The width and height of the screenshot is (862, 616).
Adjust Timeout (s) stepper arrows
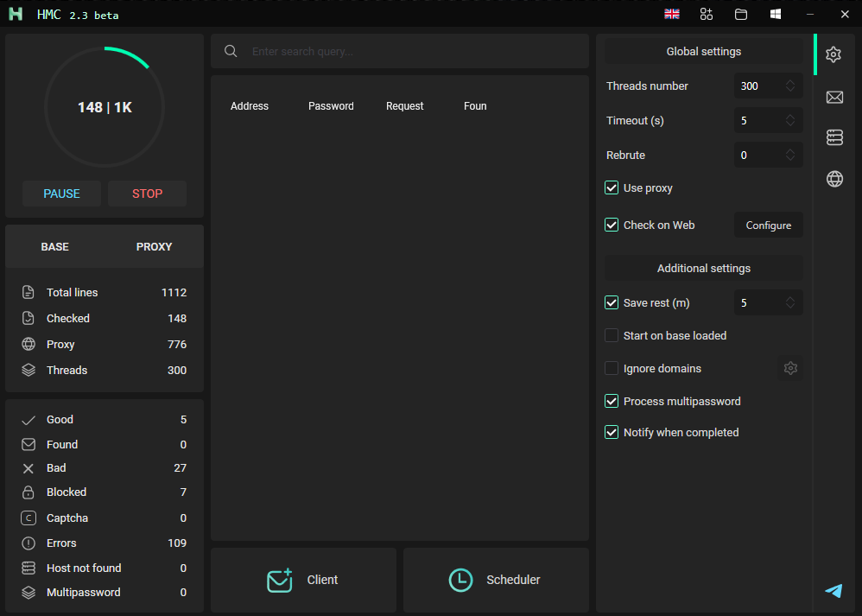790,120
